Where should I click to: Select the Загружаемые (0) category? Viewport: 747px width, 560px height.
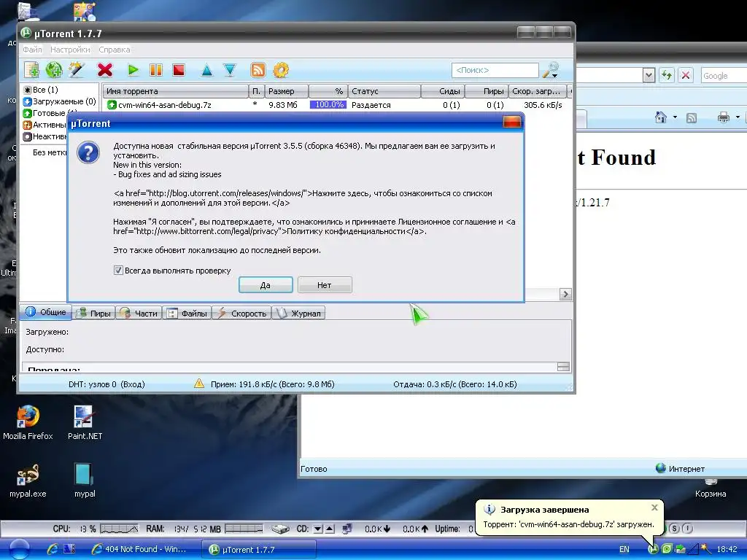[x=60, y=101]
